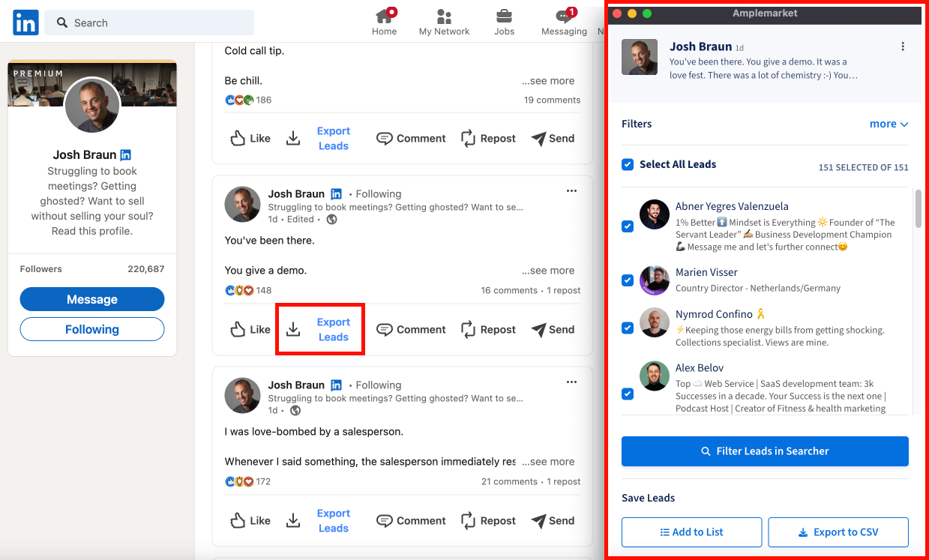The image size is (929, 560).
Task: Open three-dot menu on 'You've been there' post
Action: click(572, 191)
